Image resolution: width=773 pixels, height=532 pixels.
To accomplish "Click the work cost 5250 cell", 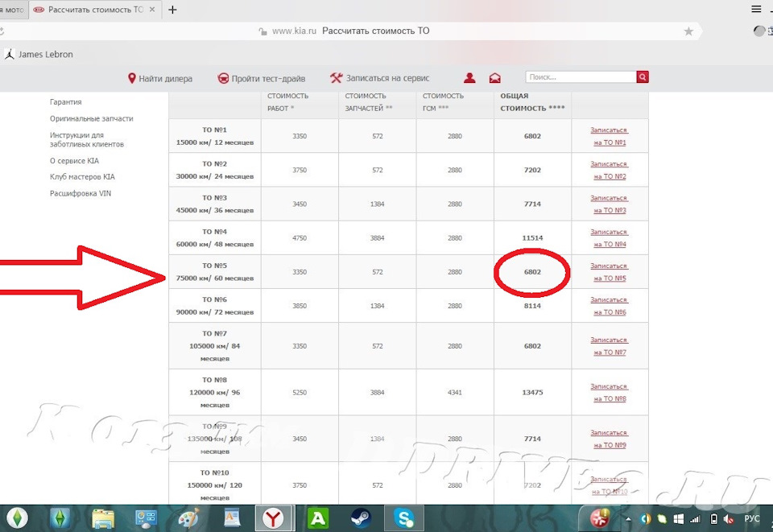I will click(300, 393).
